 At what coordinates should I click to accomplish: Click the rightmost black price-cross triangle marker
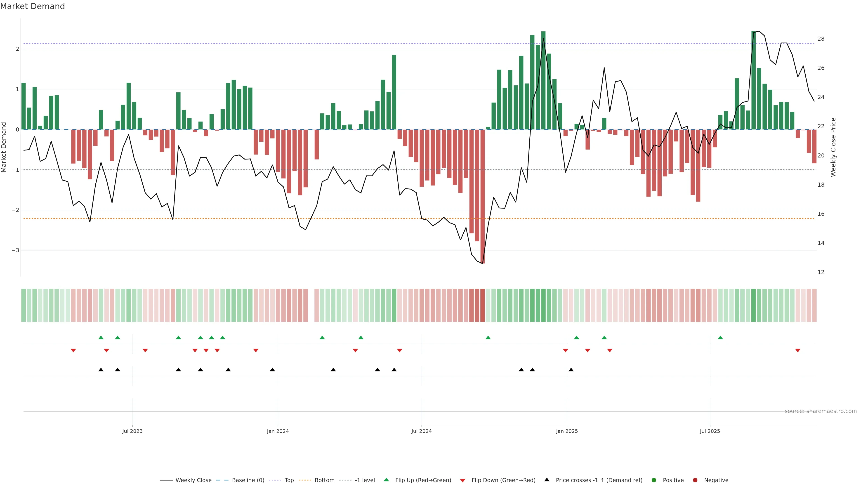point(571,370)
